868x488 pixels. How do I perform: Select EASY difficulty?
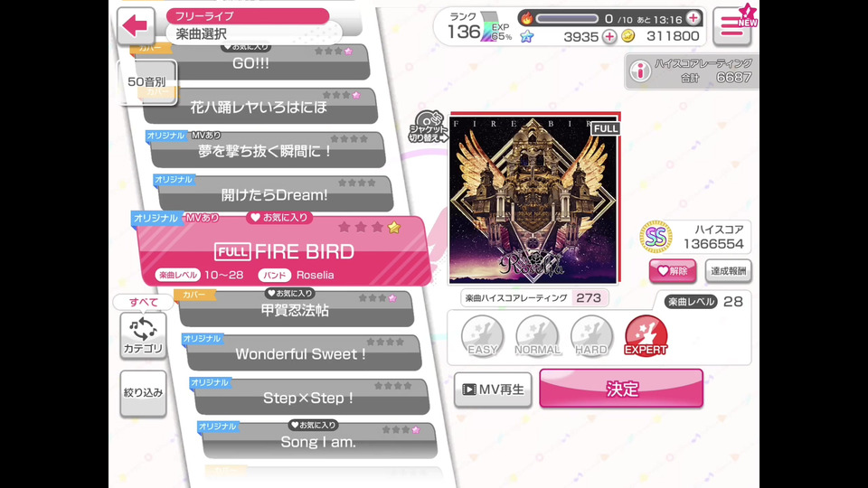482,336
